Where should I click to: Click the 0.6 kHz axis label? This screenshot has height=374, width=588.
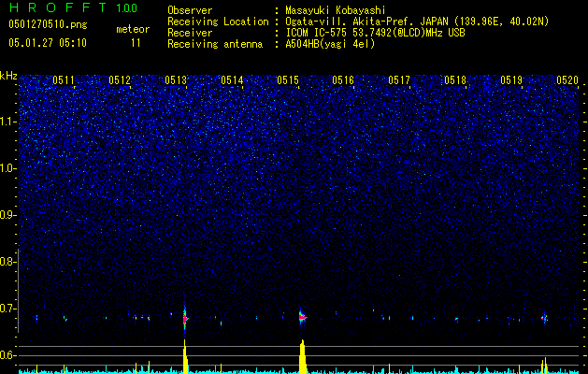[8, 355]
